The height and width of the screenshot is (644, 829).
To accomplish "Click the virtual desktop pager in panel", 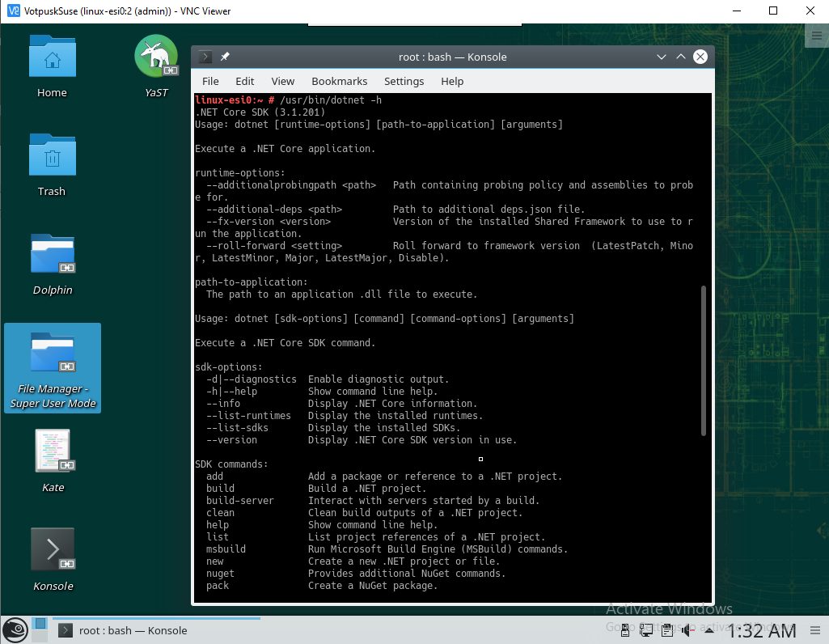I will [40, 629].
